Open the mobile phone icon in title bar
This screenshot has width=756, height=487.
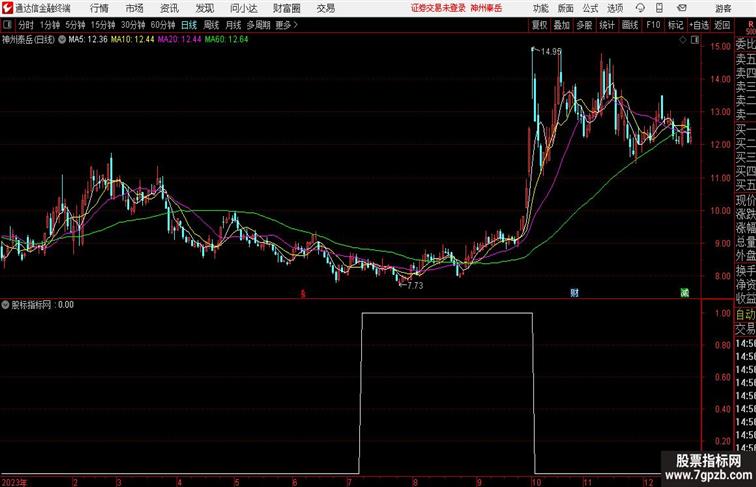tap(660, 8)
